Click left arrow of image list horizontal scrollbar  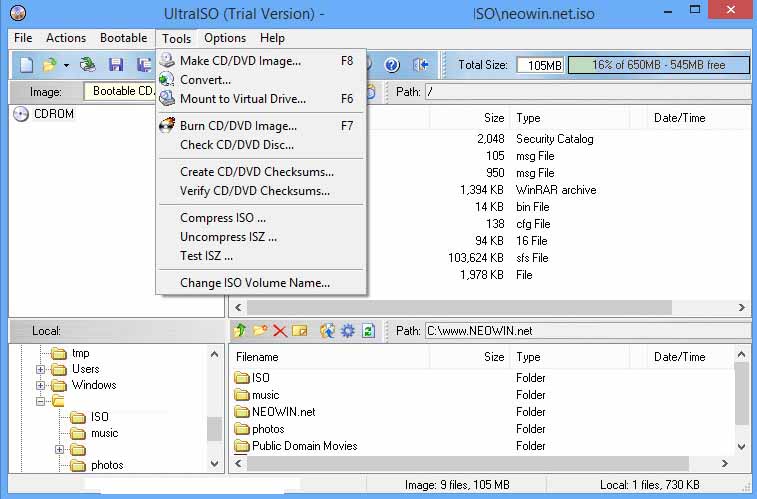point(238,307)
